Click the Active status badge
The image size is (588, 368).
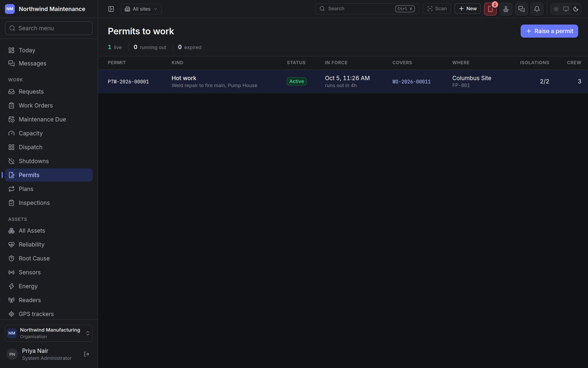click(296, 81)
